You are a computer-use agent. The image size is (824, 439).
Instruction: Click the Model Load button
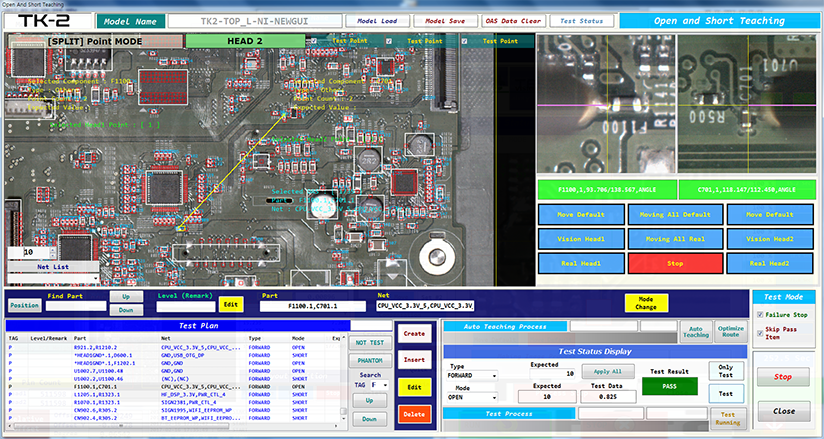tap(375, 20)
